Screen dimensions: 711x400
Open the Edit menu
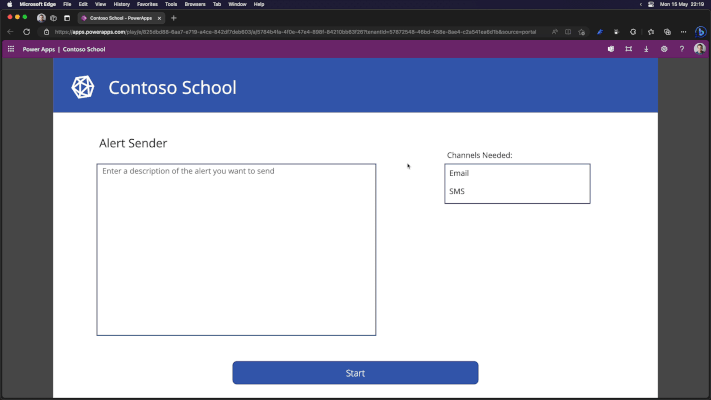[x=83, y=4]
